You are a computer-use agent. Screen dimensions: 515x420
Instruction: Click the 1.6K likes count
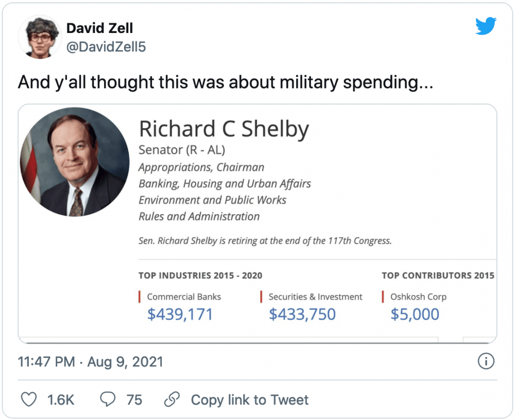(61, 399)
